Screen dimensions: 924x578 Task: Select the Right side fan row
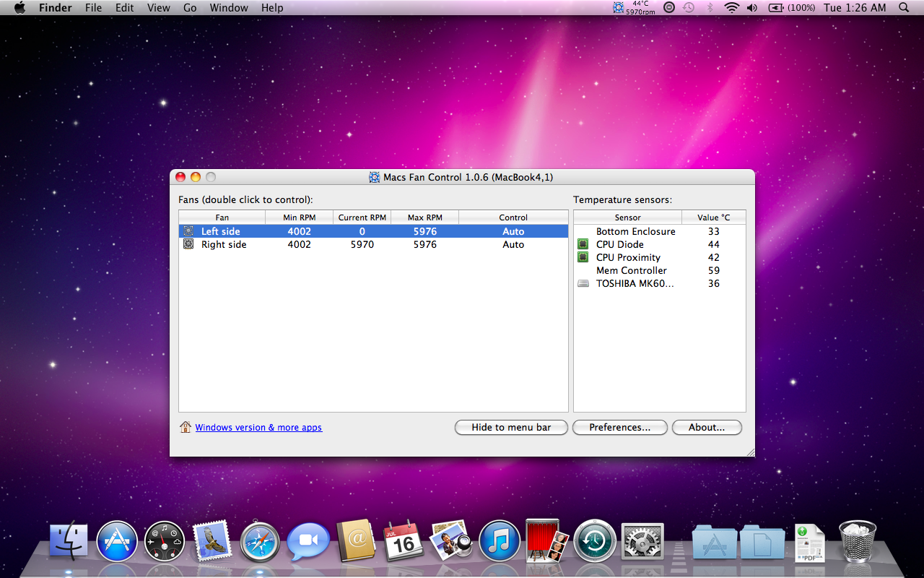373,244
